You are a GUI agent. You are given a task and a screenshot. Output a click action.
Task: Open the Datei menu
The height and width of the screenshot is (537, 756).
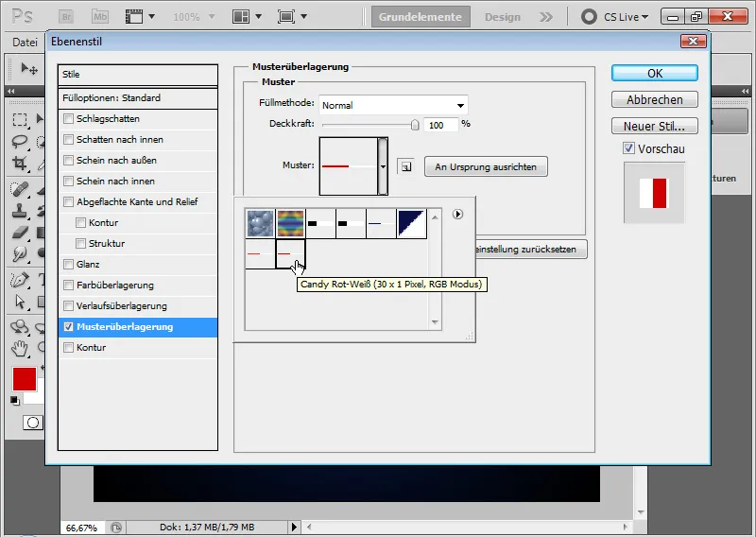pyautogui.click(x=26, y=43)
